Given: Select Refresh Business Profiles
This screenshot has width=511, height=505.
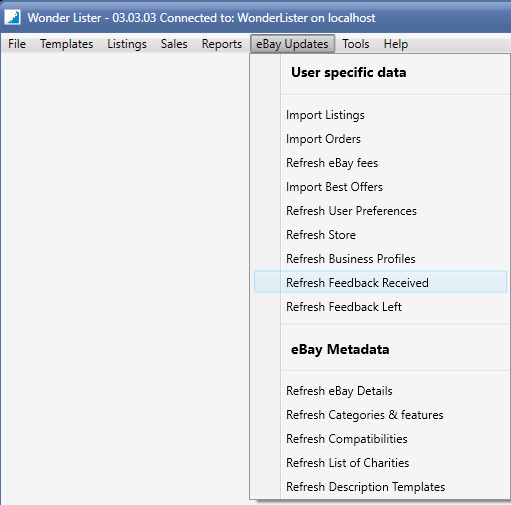Looking at the screenshot, I should click(380, 259).
